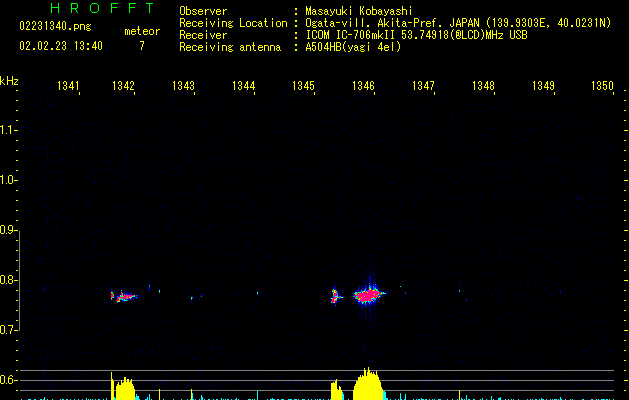This screenshot has width=629, height=400.
Task: Click frequency axis label 0.9
Action: [8, 230]
